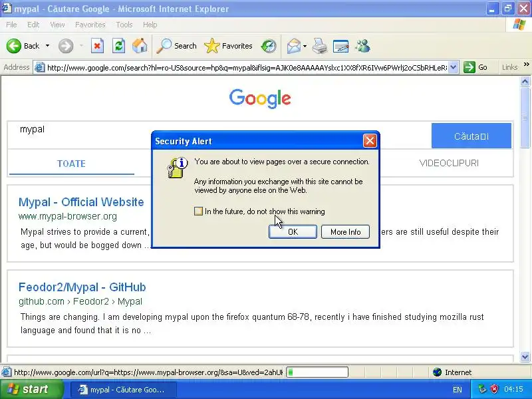Open 'Mypal - Official Website' result link
532x399 pixels.
click(x=81, y=202)
